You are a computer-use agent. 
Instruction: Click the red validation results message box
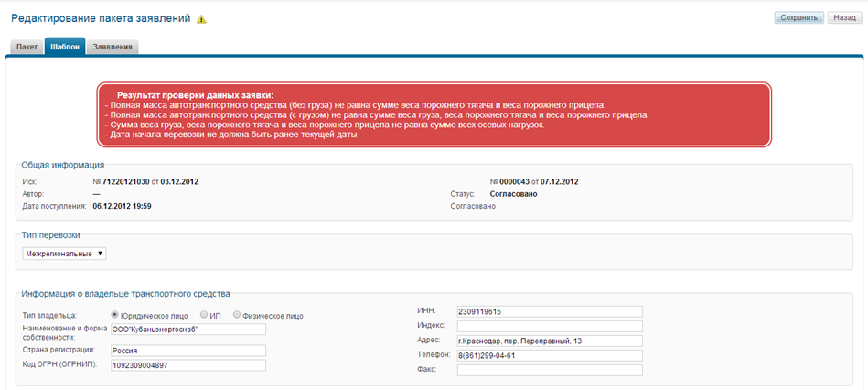pos(434,114)
